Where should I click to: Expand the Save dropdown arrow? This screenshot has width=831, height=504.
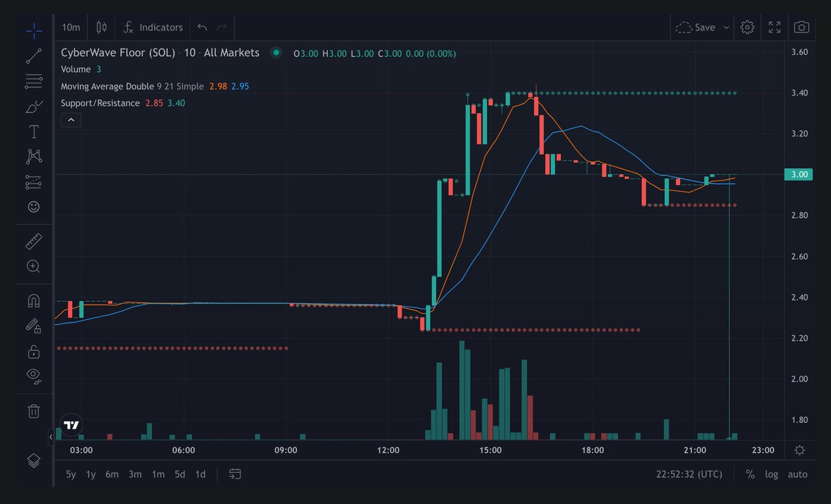726,27
